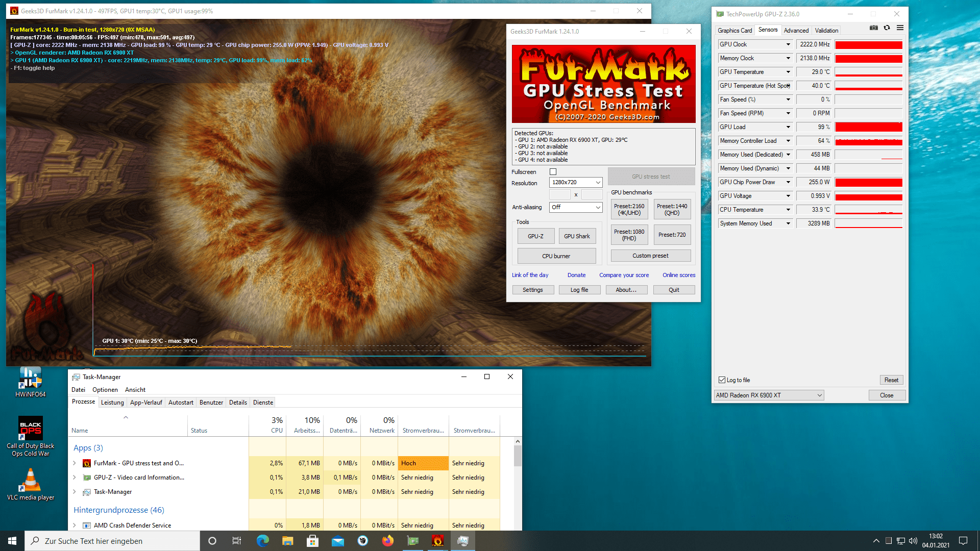Expand the GPU-Z process row
This screenshot has height=551, width=980.
75,478
